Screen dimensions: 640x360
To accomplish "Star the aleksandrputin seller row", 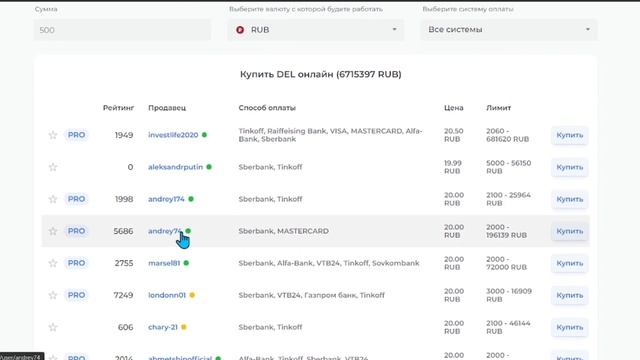I will coord(53,167).
